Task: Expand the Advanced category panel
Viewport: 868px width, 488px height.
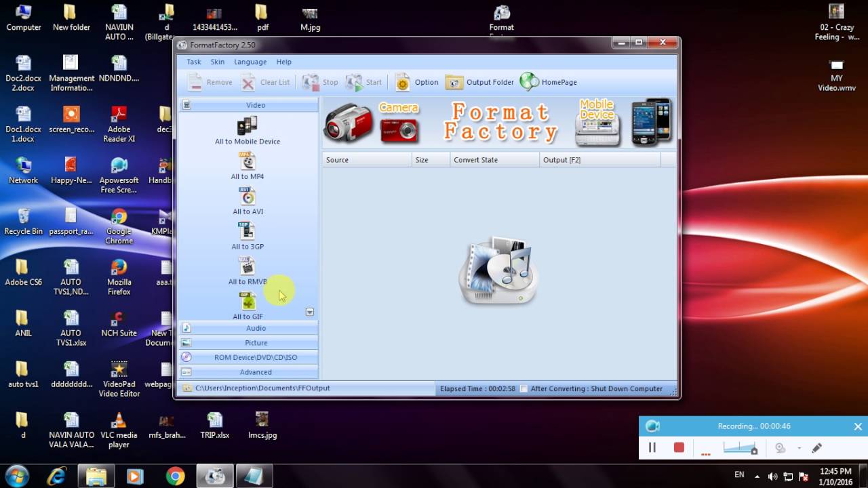Action: click(x=248, y=372)
